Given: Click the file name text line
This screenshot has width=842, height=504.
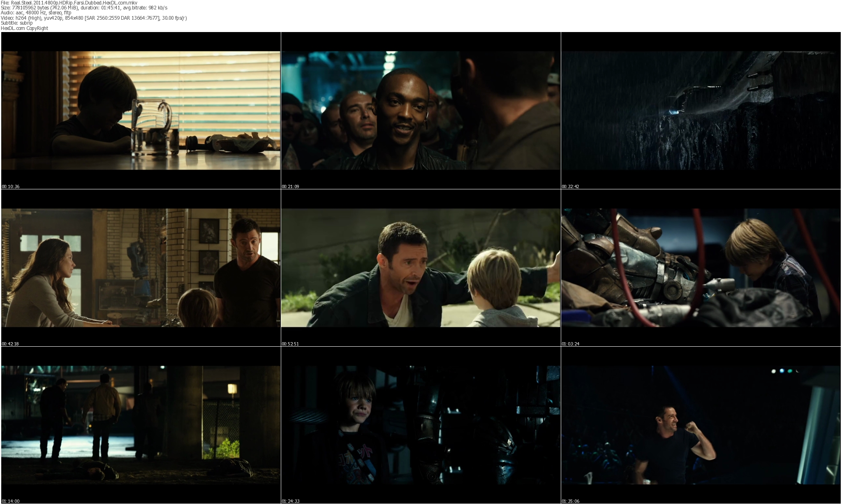Looking at the screenshot, I should pyautogui.click(x=69, y=2).
